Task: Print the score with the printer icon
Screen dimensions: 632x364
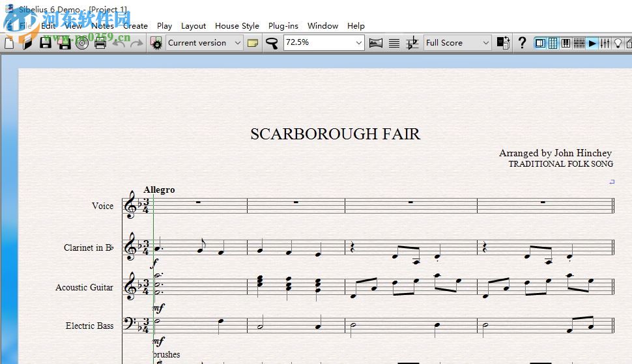Action: 100,43
